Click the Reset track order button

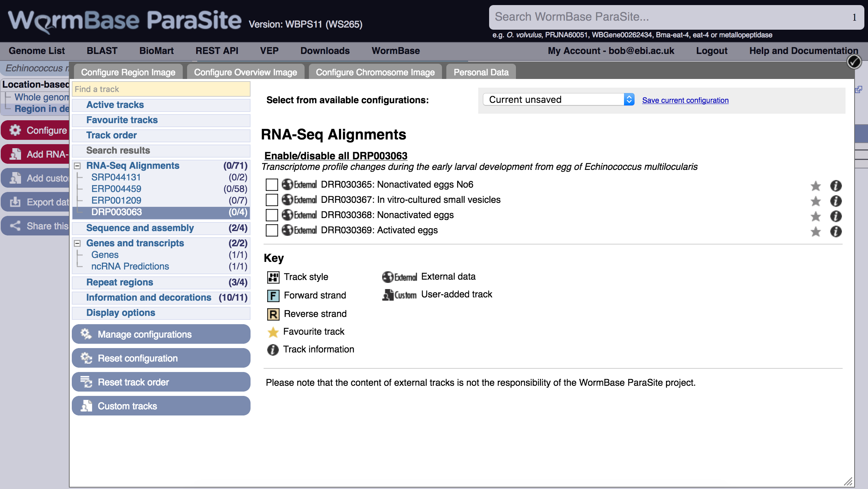pos(161,382)
